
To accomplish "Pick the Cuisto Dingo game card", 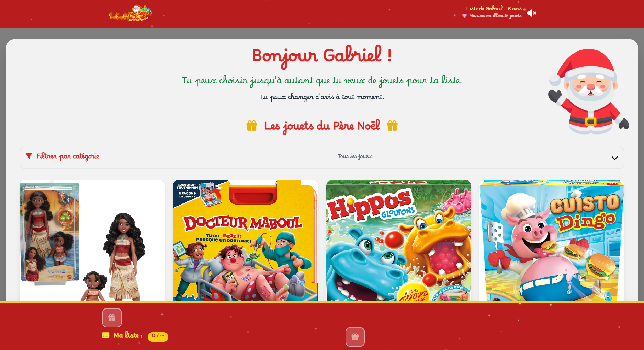I will [552, 241].
